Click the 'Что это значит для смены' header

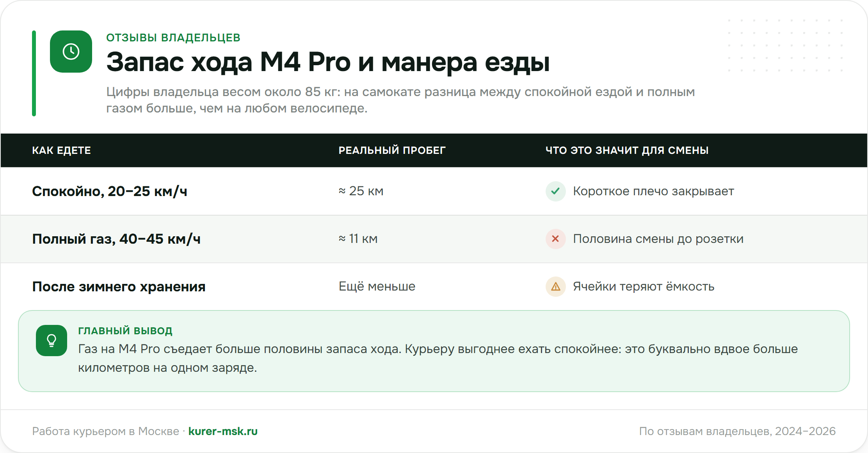pos(627,150)
